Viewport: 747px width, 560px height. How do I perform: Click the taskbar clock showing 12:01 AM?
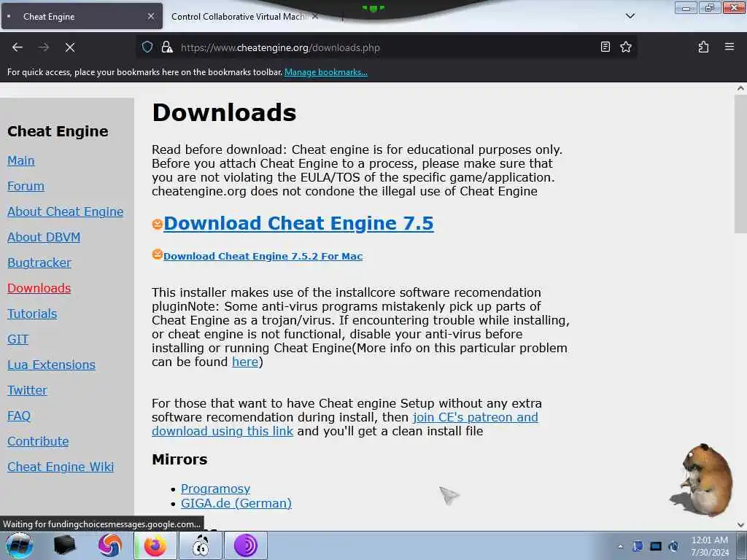[710, 546]
